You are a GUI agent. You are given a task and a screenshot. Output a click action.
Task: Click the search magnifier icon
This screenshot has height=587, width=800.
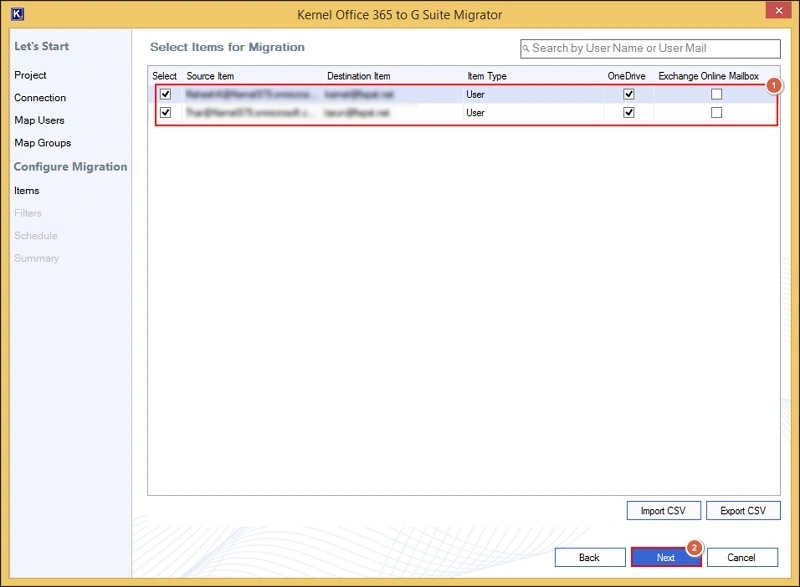coord(526,48)
